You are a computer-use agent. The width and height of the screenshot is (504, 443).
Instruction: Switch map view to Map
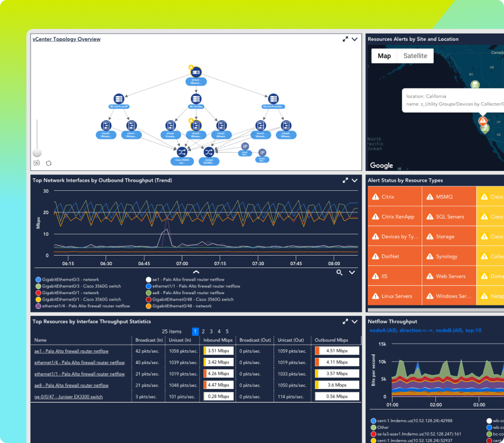pos(384,56)
